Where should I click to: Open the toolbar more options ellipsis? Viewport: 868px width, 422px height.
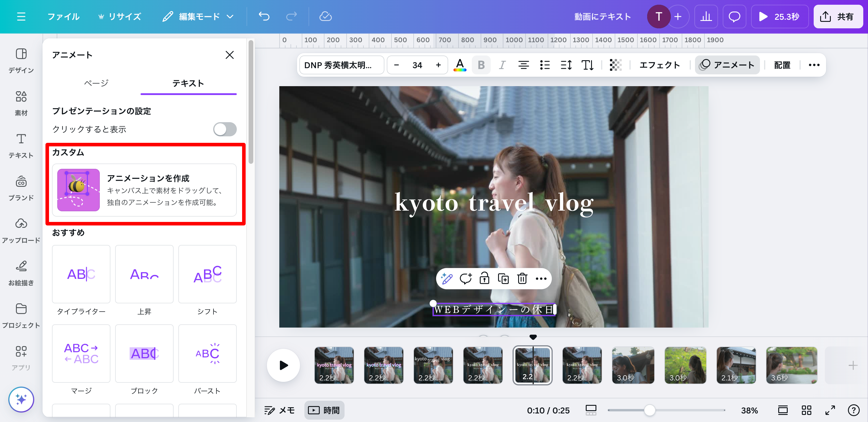[814, 65]
